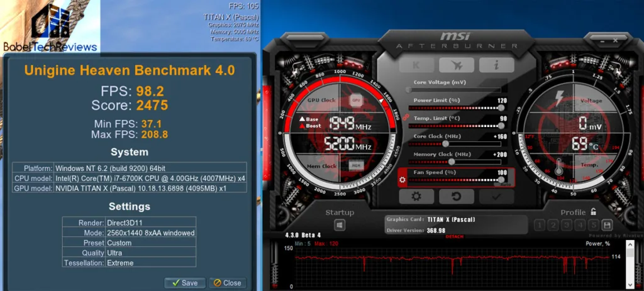Close the Heaven Benchmark results dialog
Image resolution: width=644 pixels, height=291 pixels.
[x=228, y=283]
